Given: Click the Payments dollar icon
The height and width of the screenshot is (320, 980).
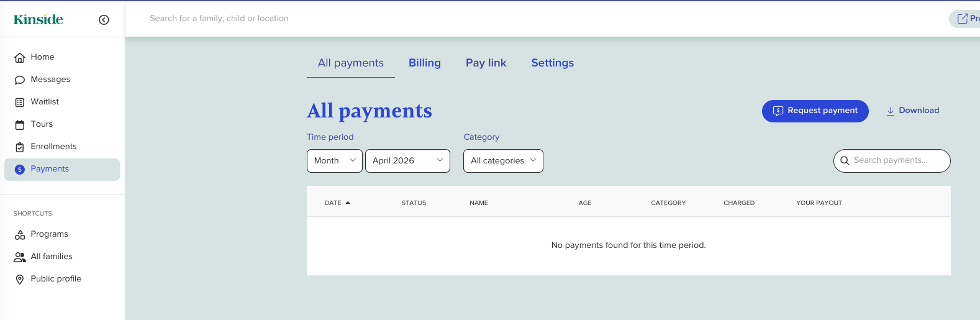Looking at the screenshot, I should 20,169.
